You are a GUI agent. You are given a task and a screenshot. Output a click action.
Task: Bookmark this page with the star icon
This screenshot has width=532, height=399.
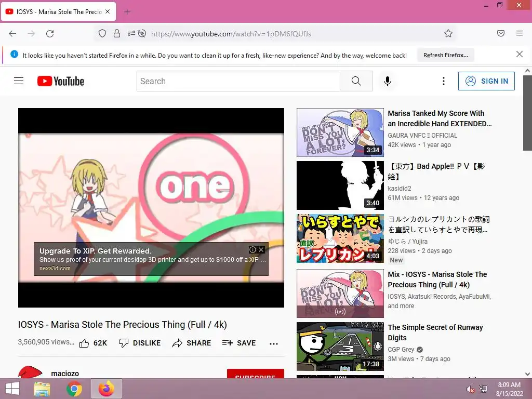[448, 33]
